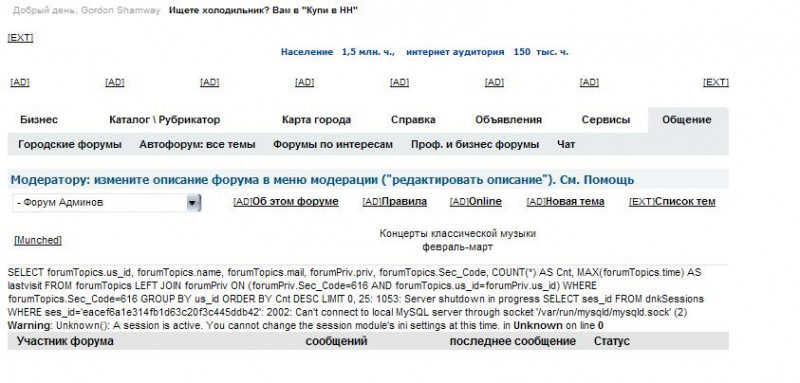The width and height of the screenshot is (800, 383).
Task: Click the sixth [AD] placeholder in the ad row
Action: point(494,82)
